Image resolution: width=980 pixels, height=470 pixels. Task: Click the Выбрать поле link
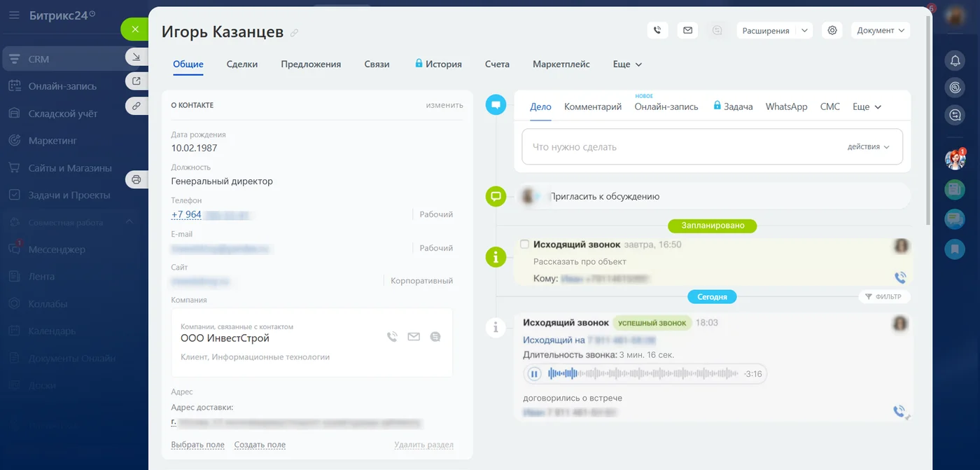click(x=197, y=445)
